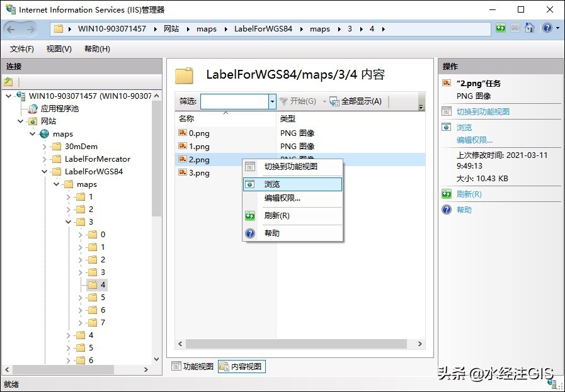Click the help question mark icon in the toolbar
Viewport: 565px width, 392px height.
click(547, 28)
